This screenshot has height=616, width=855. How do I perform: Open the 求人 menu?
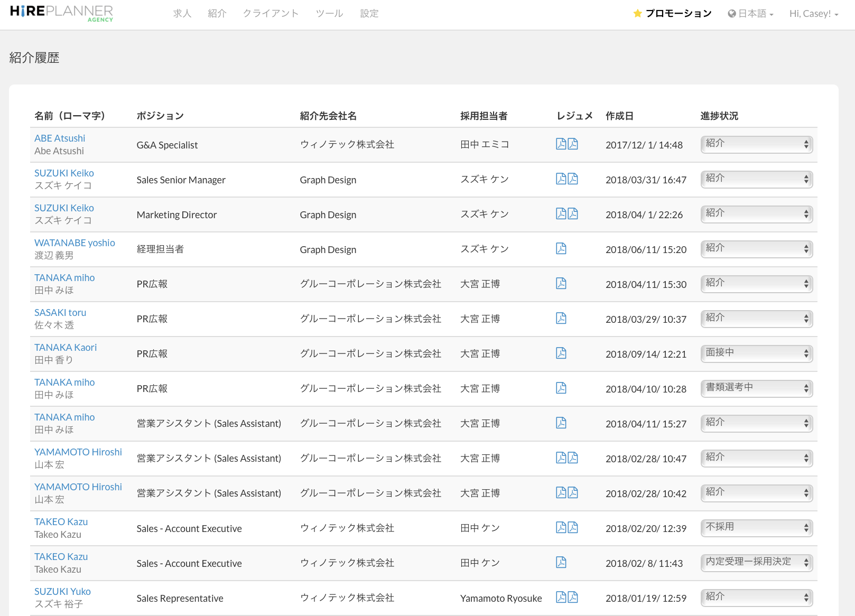coord(182,14)
